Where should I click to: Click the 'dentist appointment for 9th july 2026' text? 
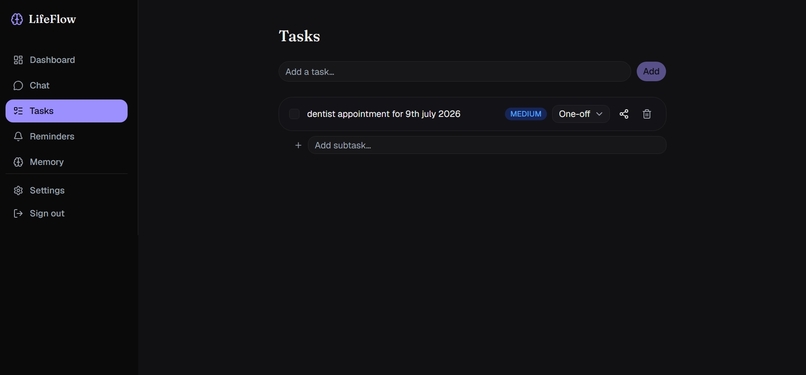383,114
